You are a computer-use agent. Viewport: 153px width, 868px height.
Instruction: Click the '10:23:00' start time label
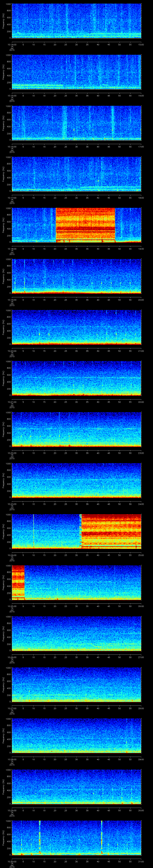tap(12, 504)
